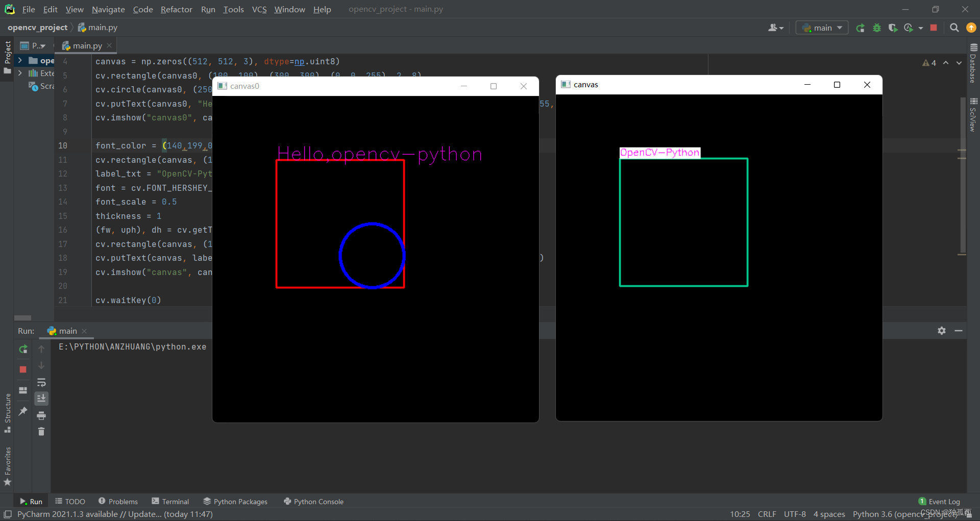
Task: Open the VCS menu
Action: [259, 9]
